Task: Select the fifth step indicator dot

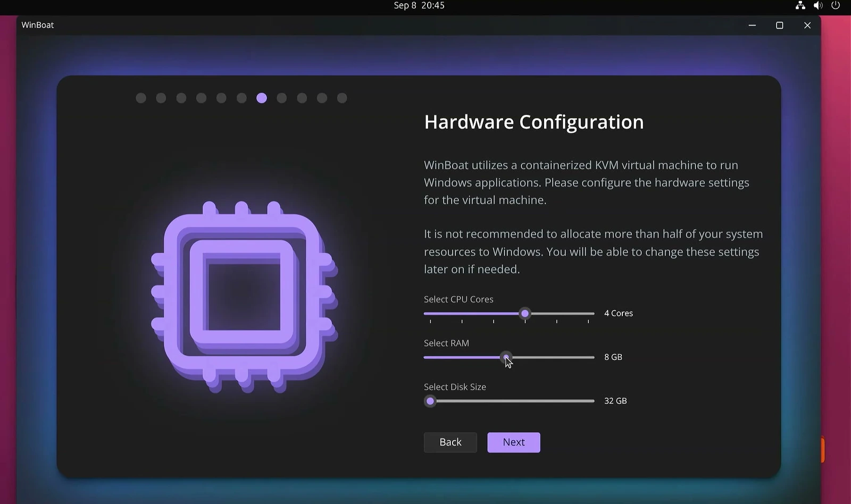Action: pyautogui.click(x=221, y=98)
